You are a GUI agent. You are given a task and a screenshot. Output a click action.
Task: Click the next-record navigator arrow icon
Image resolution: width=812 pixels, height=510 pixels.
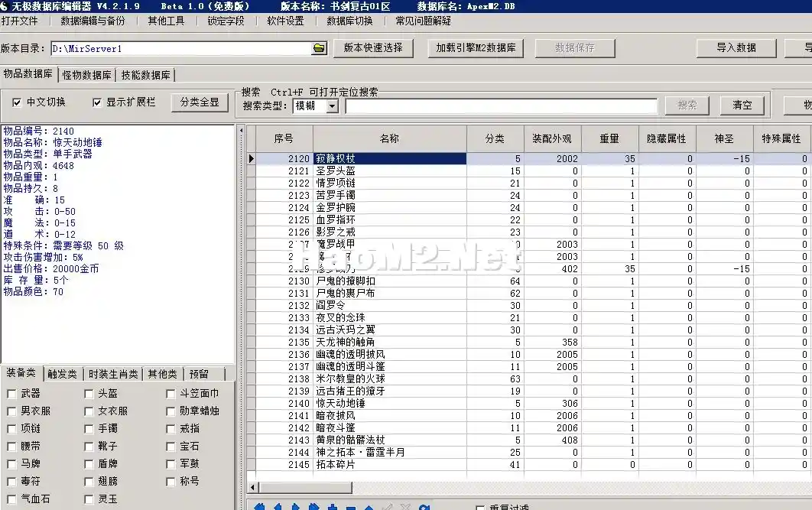click(x=296, y=507)
